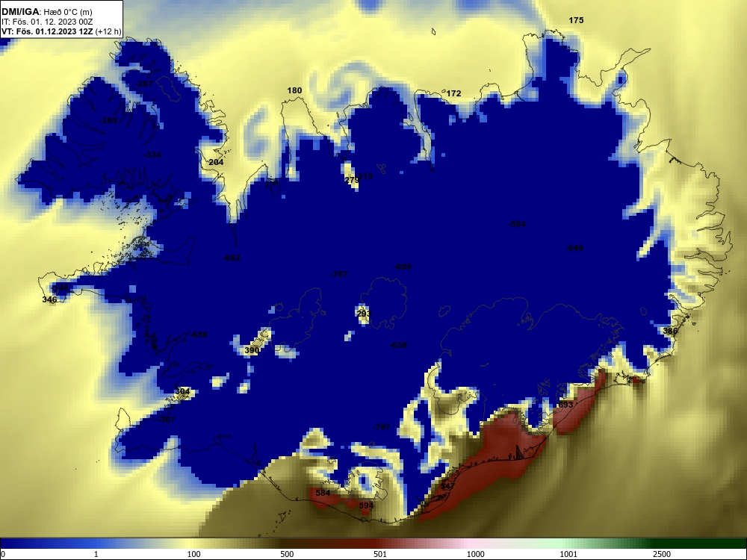Click the map value -289
The width and height of the screenshot is (747, 560).
(x=108, y=120)
